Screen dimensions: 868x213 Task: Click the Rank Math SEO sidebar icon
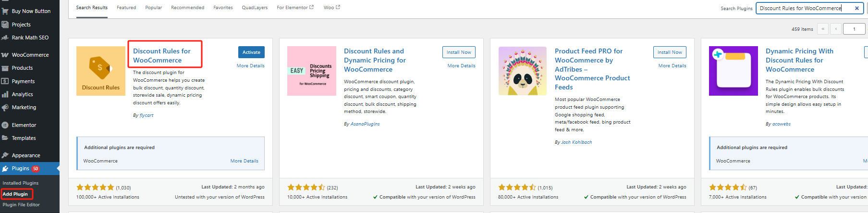[5, 38]
